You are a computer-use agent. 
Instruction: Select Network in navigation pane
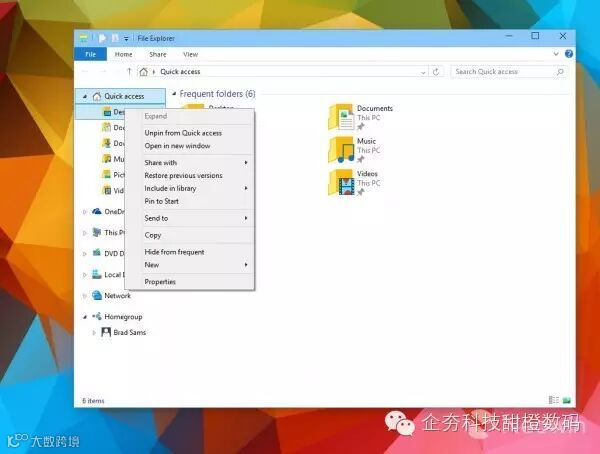tap(117, 296)
